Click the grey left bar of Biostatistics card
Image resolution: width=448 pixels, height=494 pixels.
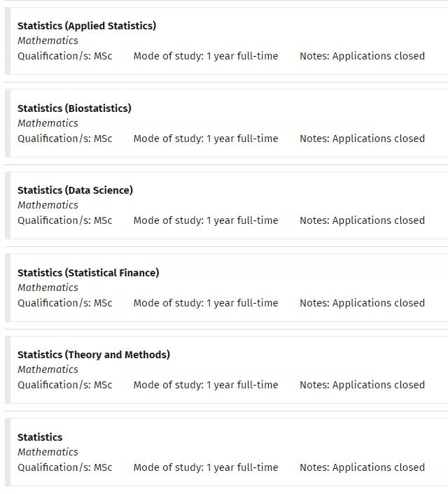click(x=8, y=123)
